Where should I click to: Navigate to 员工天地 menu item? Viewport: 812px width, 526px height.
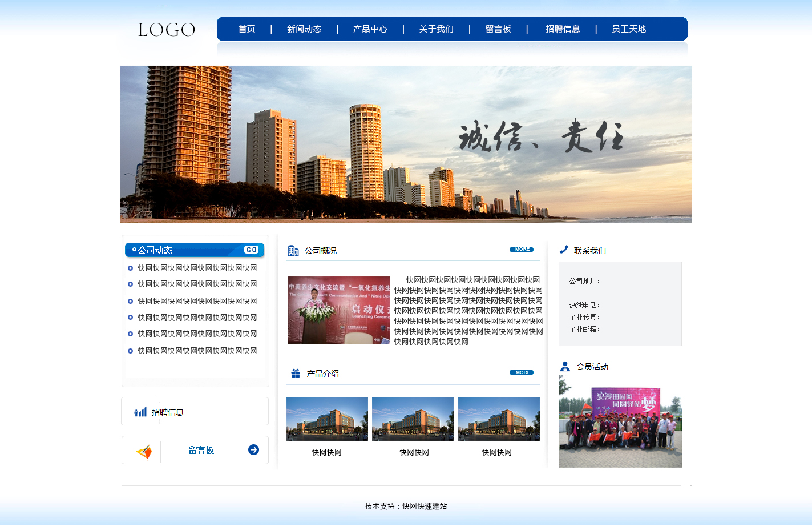click(x=628, y=29)
